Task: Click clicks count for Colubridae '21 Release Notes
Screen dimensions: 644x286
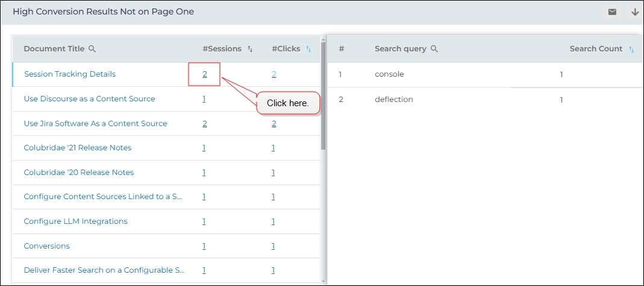Action: (273, 148)
